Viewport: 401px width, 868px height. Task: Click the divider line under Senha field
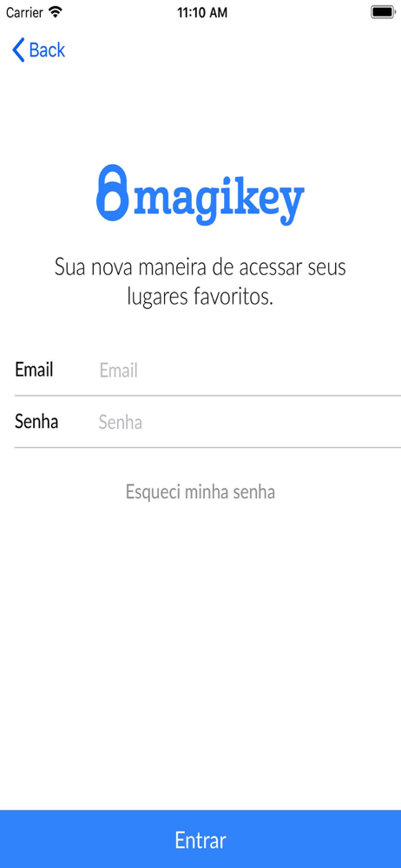207,447
